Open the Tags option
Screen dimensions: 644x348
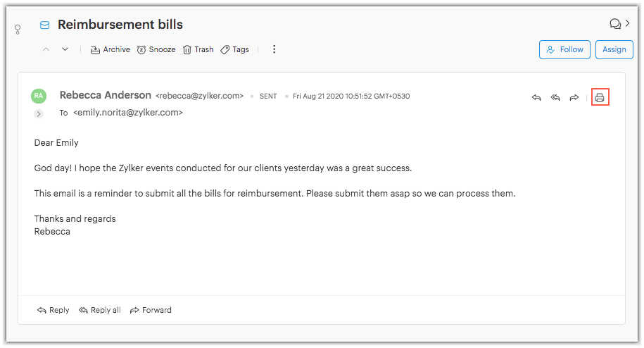[234, 49]
